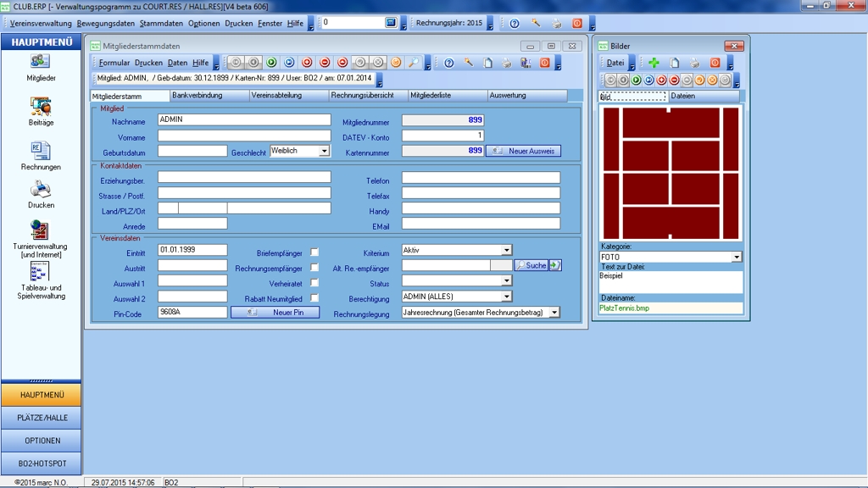Image resolution: width=868 pixels, height=488 pixels.
Task: Switch to the Bankverbindung tab
Action: pos(197,96)
